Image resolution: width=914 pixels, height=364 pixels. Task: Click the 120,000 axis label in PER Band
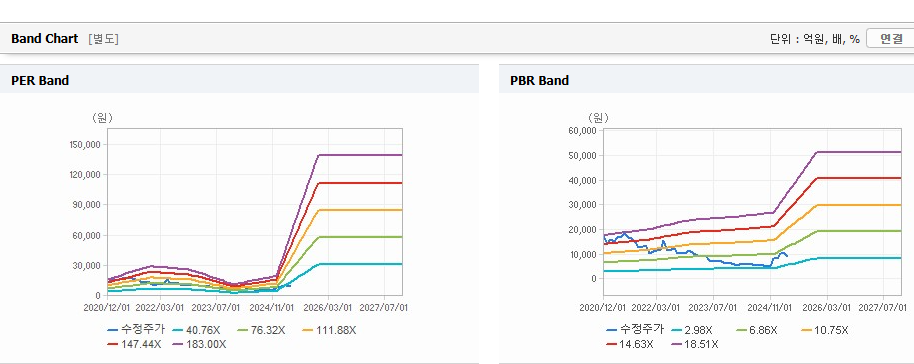(x=86, y=174)
